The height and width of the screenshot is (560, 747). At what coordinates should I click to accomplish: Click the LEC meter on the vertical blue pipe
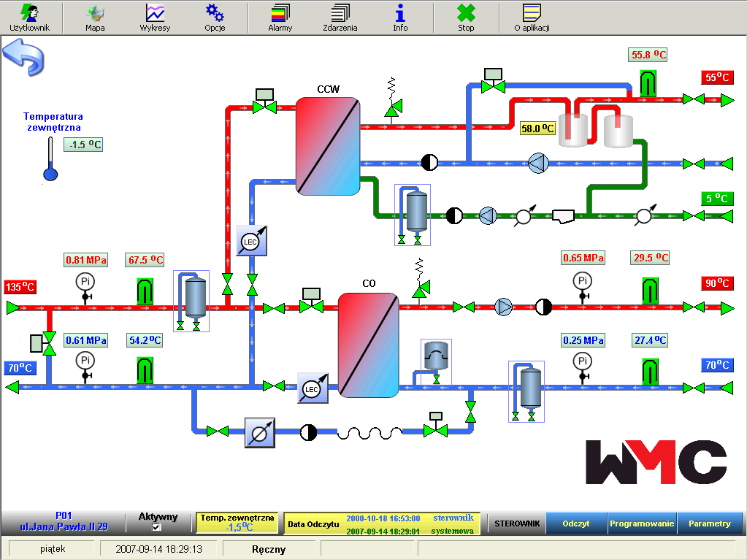tap(251, 241)
